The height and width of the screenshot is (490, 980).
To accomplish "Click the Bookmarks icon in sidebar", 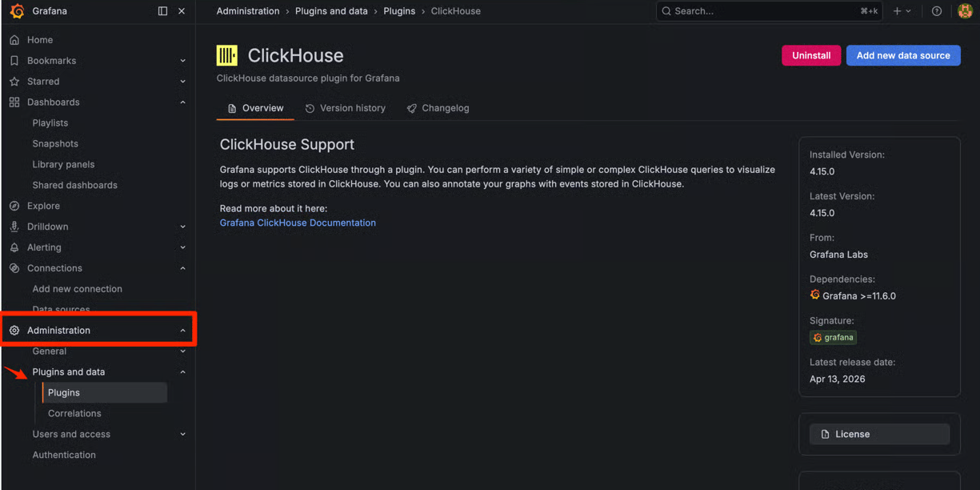I will (14, 61).
